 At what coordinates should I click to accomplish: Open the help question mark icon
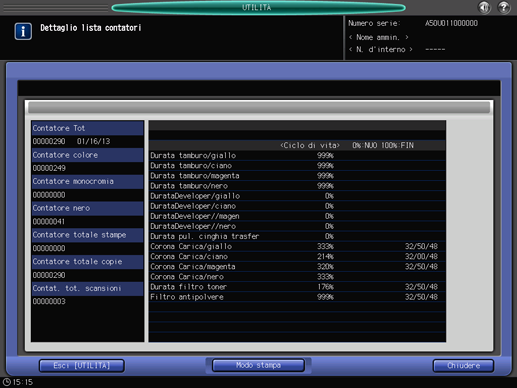pos(504,7)
